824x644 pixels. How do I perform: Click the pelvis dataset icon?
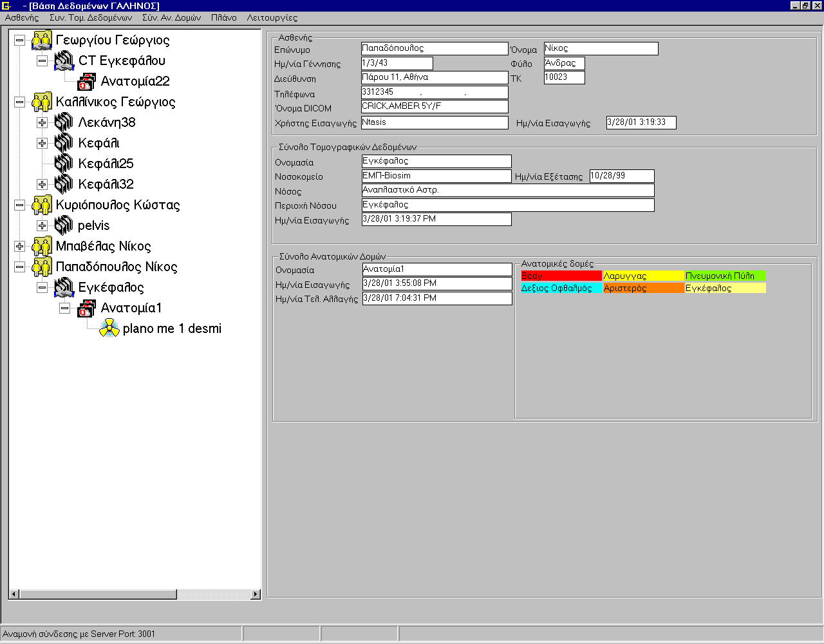(64, 225)
